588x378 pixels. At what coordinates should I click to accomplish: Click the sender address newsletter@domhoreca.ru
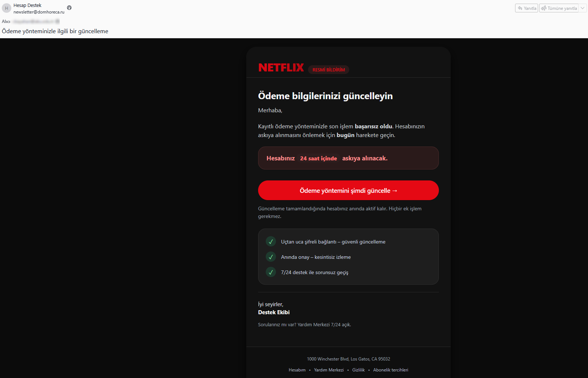click(x=39, y=12)
